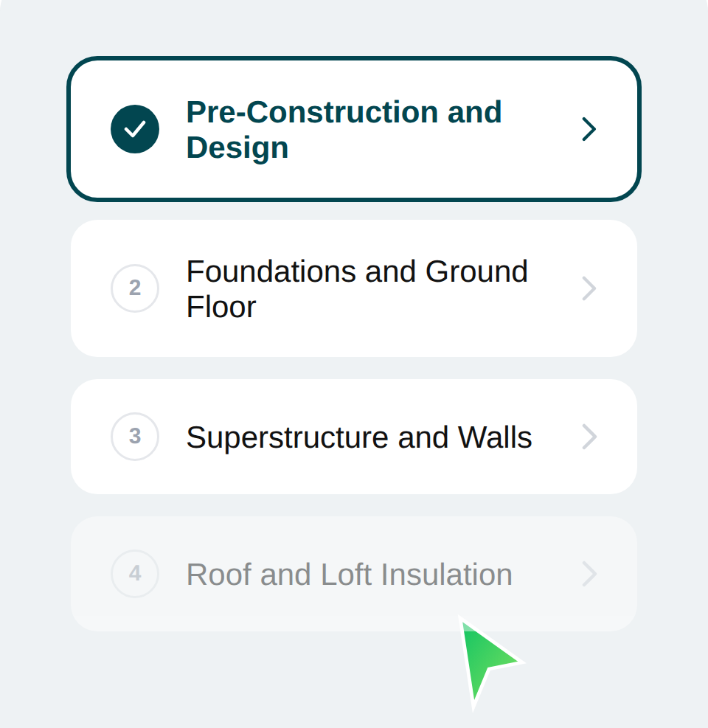The image size is (708, 728).
Task: Click the word "Design" in the first step
Action: 237,148
